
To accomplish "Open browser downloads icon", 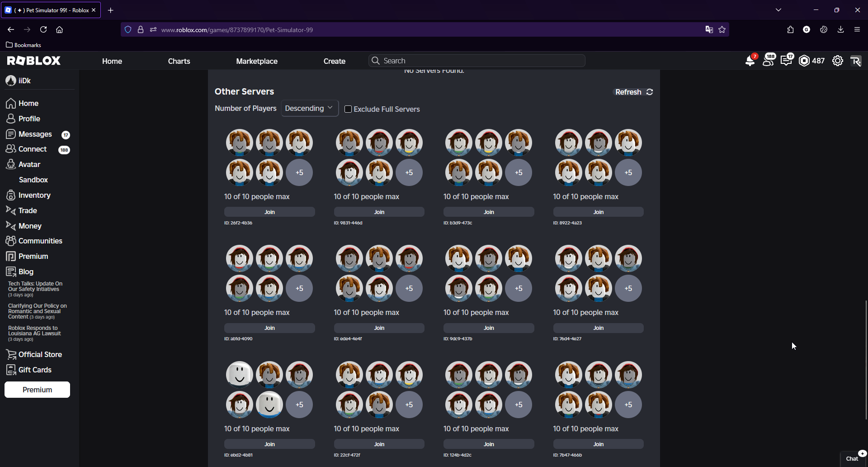I will (840, 29).
